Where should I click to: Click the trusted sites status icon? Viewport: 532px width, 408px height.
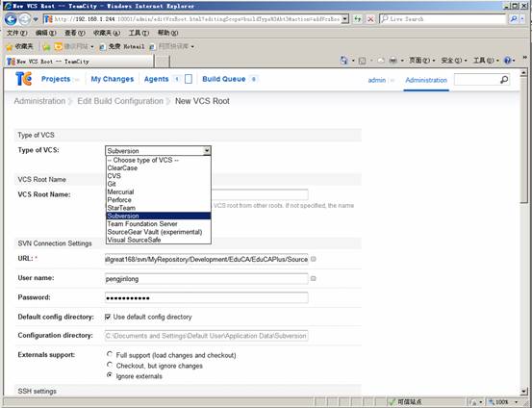pyautogui.click(x=393, y=402)
